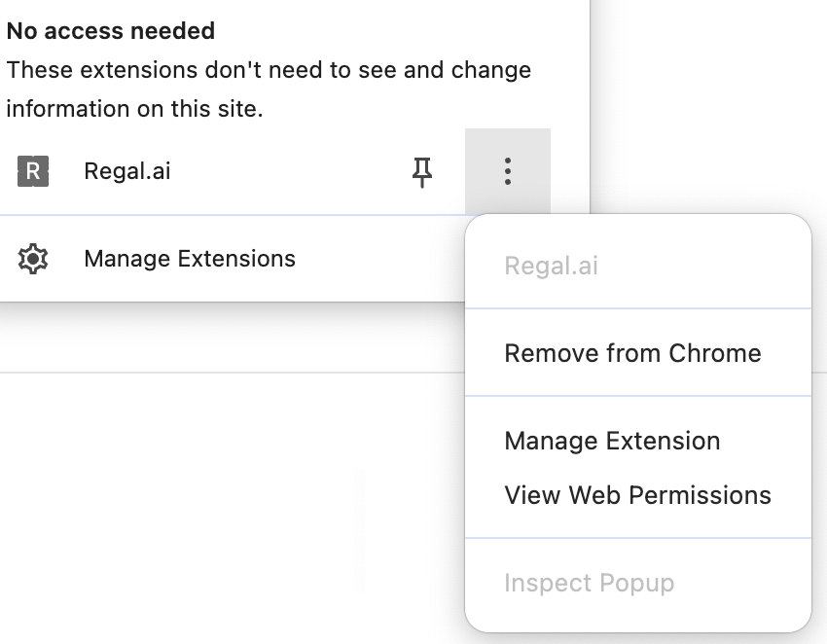The height and width of the screenshot is (644, 827).
Task: Click the word Extensions beside the gear
Action: point(236,259)
